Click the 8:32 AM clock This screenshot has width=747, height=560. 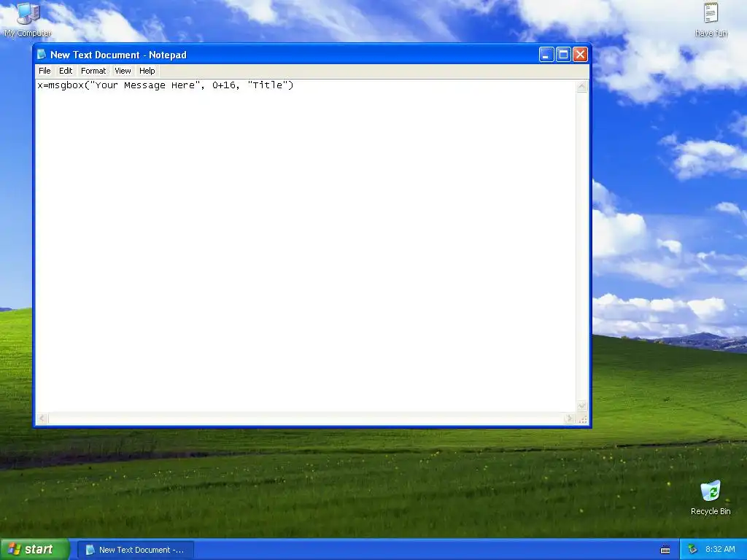(x=720, y=550)
